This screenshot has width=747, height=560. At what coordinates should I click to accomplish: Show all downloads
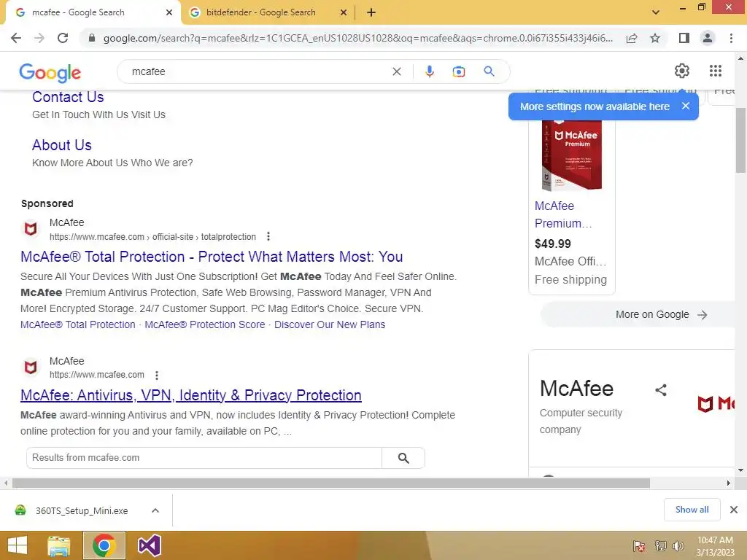click(692, 510)
